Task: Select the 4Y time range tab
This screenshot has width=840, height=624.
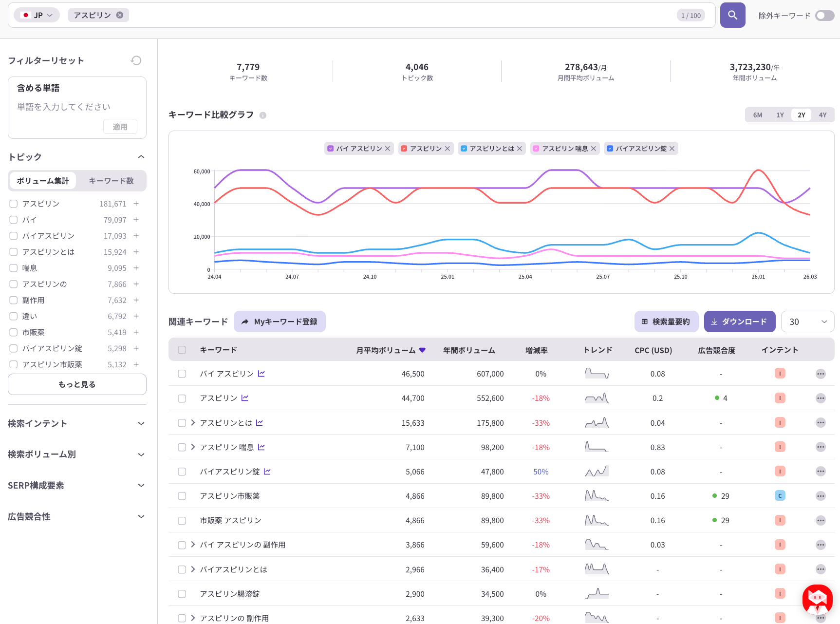Action: (x=822, y=115)
